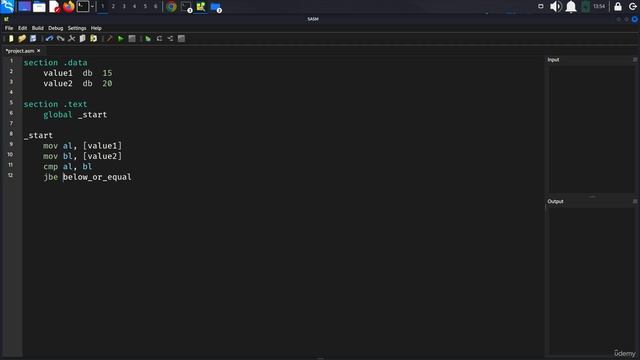
Task: Open the logout session icon
Action: 633,7
